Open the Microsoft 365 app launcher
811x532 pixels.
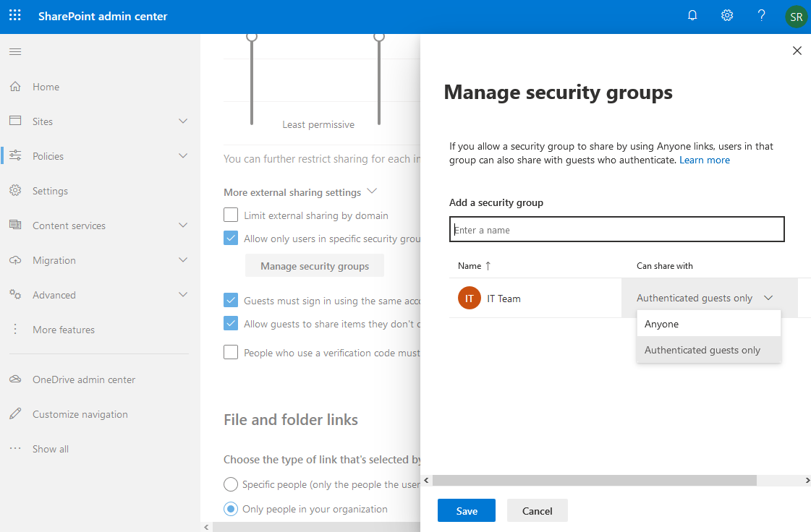pos(14,14)
